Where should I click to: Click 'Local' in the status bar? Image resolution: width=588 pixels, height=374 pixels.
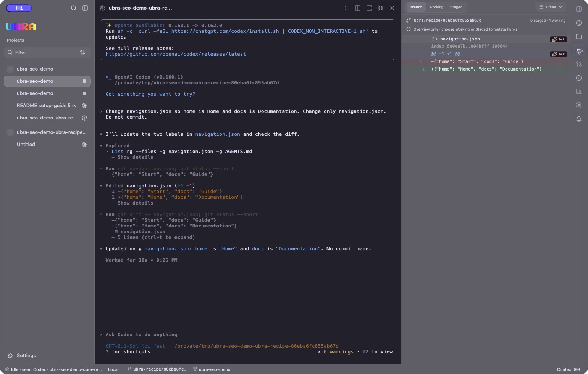coord(113,369)
